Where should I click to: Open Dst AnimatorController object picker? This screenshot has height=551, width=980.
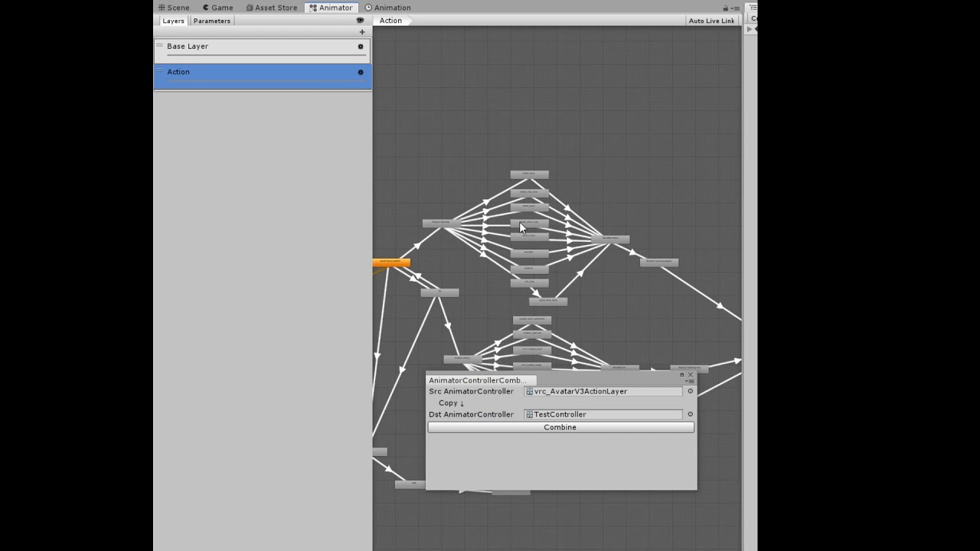pos(690,414)
